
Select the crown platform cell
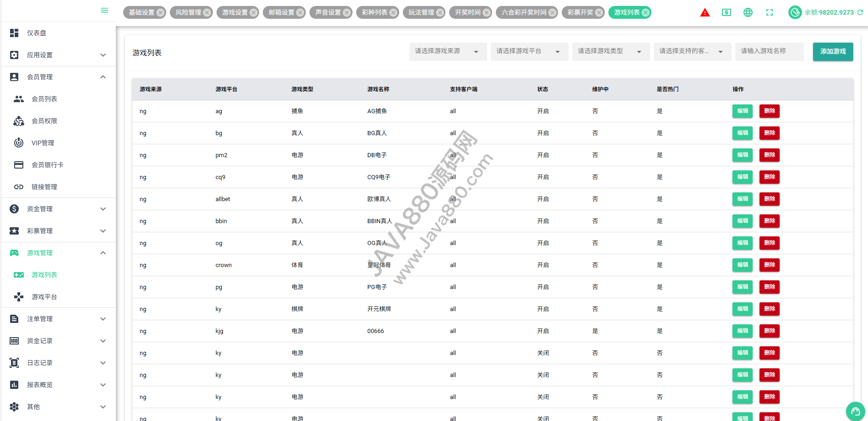[x=223, y=265]
